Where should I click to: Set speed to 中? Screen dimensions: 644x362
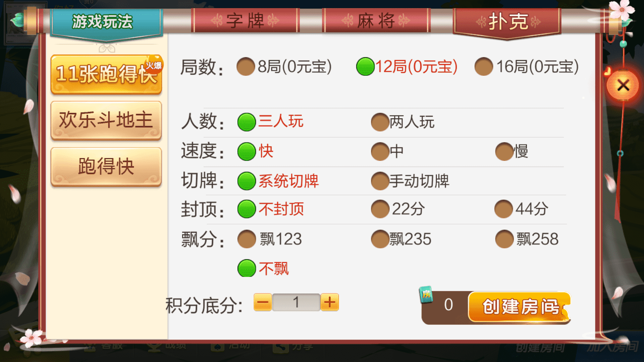point(387,152)
